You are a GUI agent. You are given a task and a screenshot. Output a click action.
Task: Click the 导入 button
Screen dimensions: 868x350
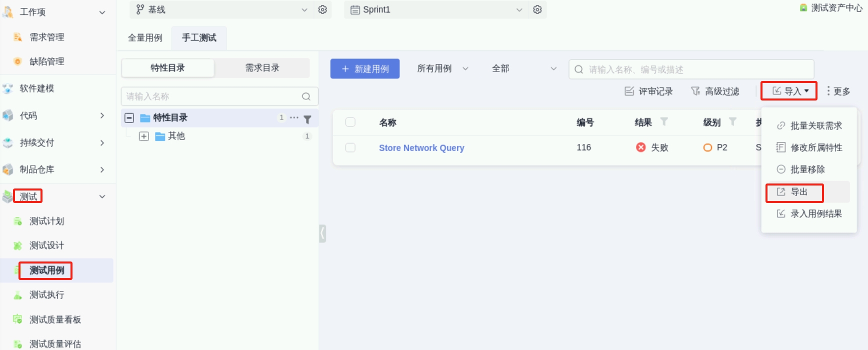click(x=789, y=91)
